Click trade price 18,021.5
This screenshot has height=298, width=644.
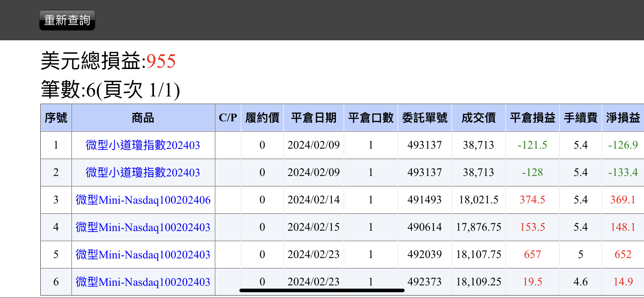pyautogui.click(x=479, y=200)
